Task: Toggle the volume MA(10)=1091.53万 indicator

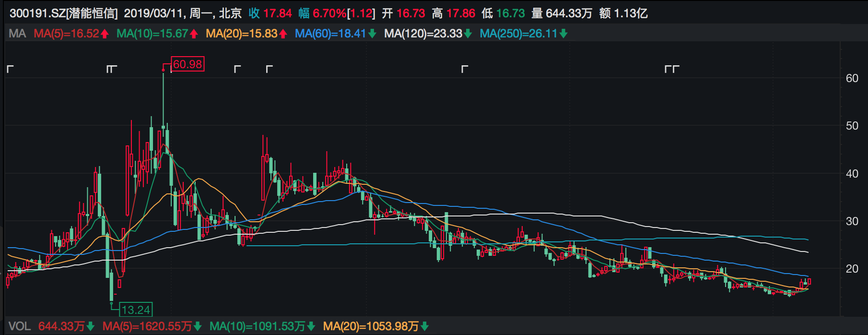Action: point(257,327)
